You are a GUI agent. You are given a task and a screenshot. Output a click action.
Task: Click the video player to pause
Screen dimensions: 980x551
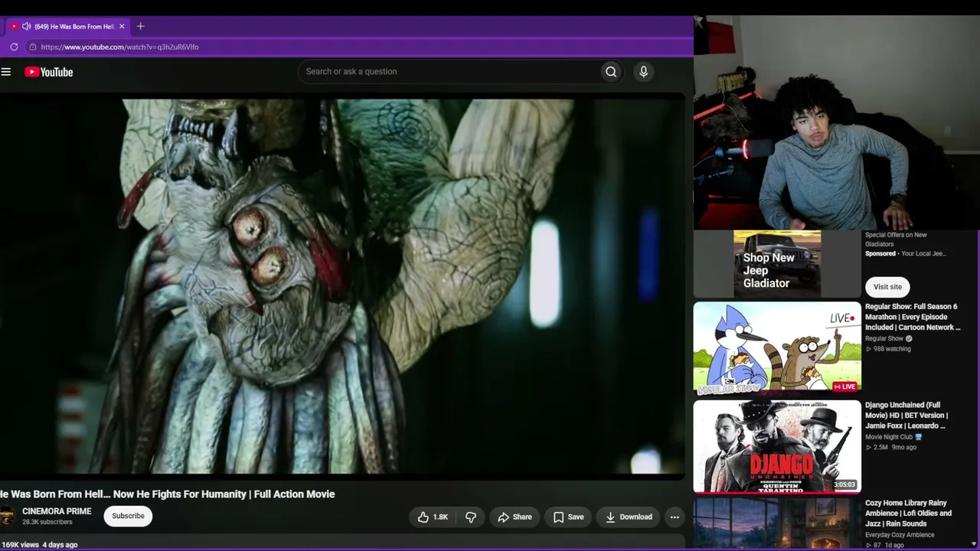point(342,287)
